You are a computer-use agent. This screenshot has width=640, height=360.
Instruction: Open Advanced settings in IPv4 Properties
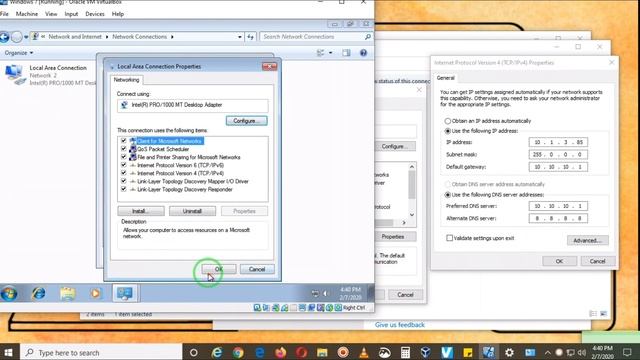pos(587,240)
